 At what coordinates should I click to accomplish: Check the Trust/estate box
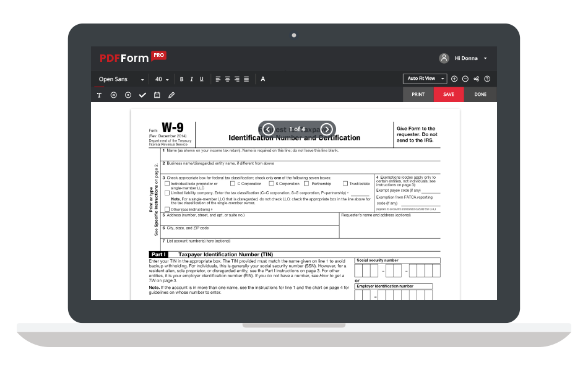[x=345, y=184]
